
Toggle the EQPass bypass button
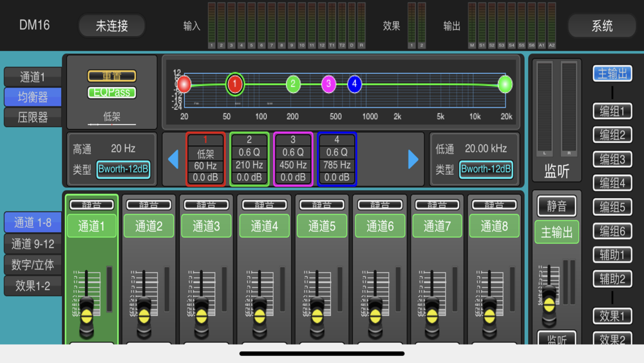111,92
